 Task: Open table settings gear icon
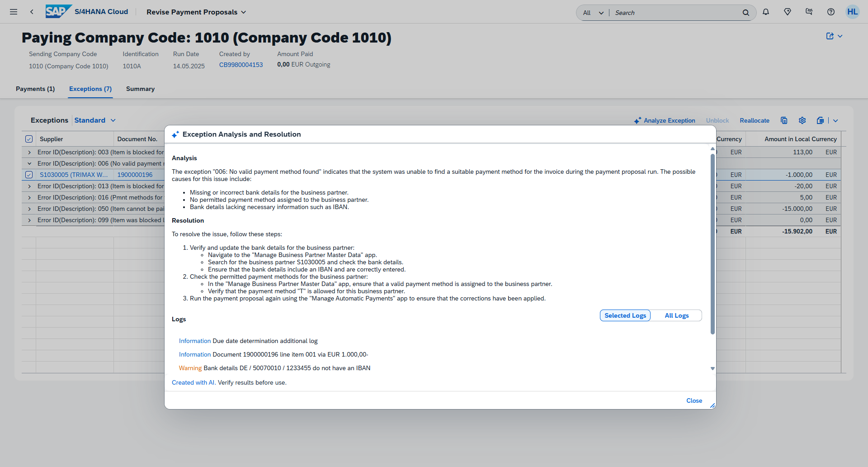click(x=802, y=120)
